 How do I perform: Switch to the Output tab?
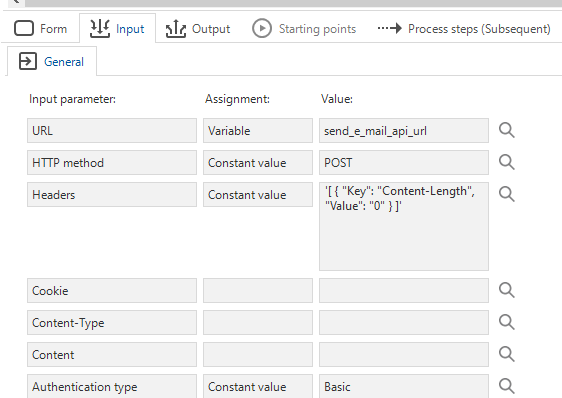(198, 28)
